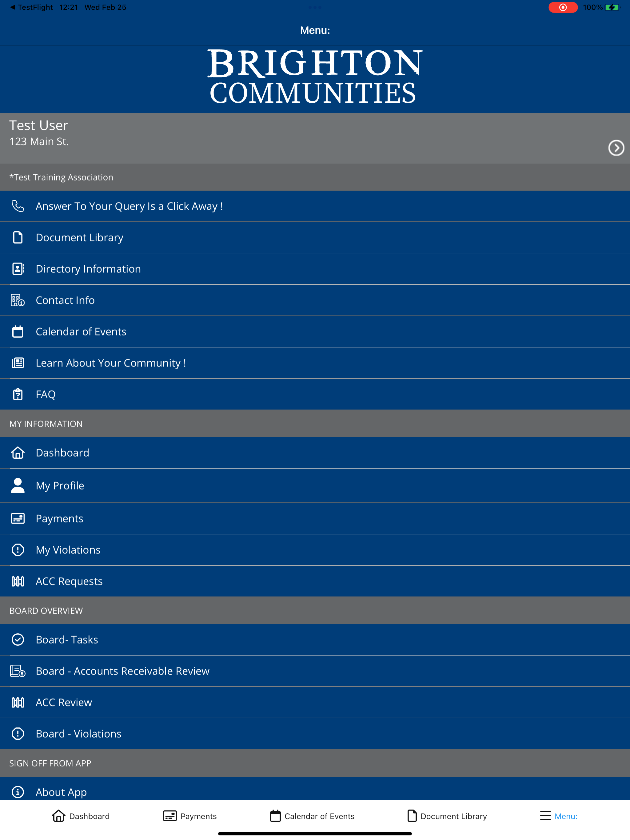Tap the house icon in the bottom tab bar
The height and width of the screenshot is (840, 630).
[x=58, y=816]
